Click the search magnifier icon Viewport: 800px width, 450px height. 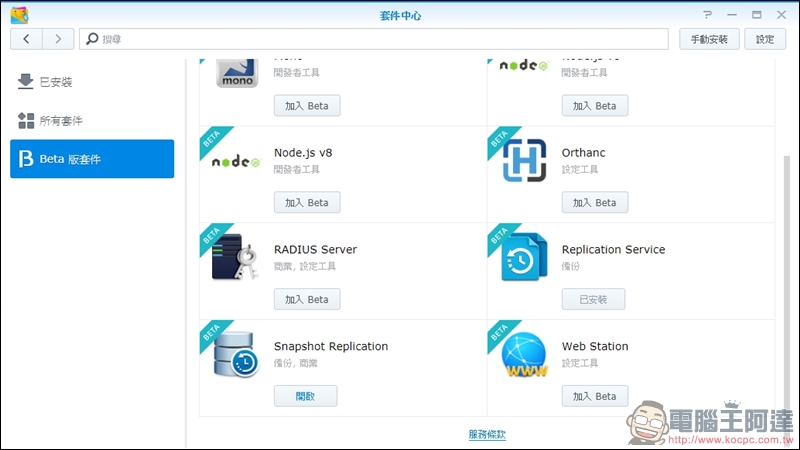[x=92, y=39]
